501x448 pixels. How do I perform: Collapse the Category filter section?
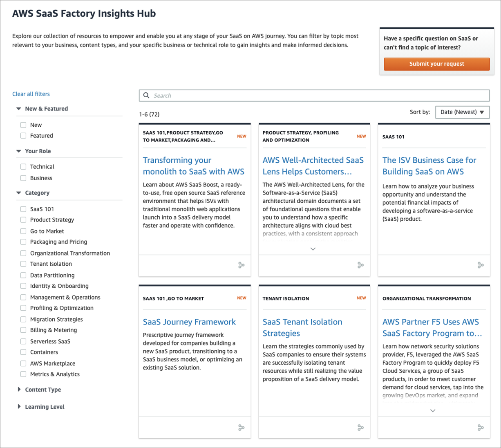[19, 193]
